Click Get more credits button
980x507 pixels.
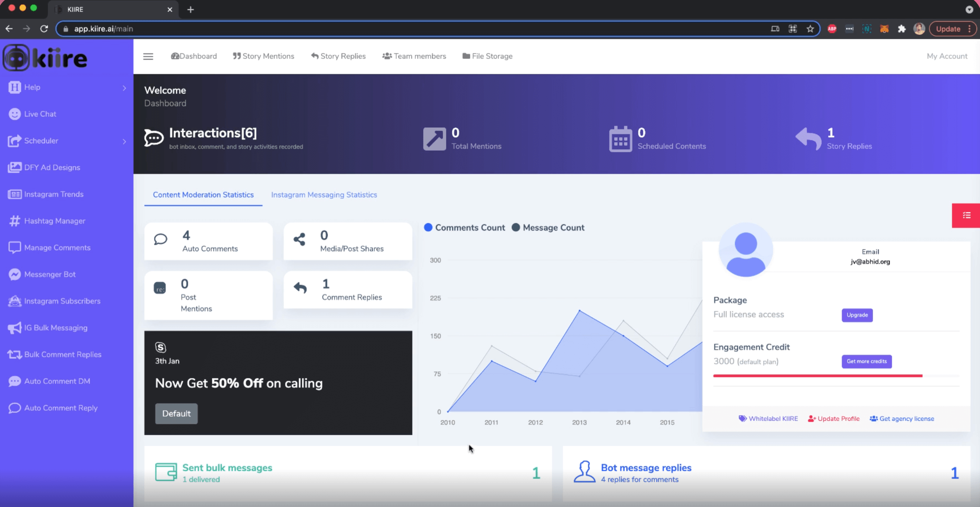coord(866,361)
